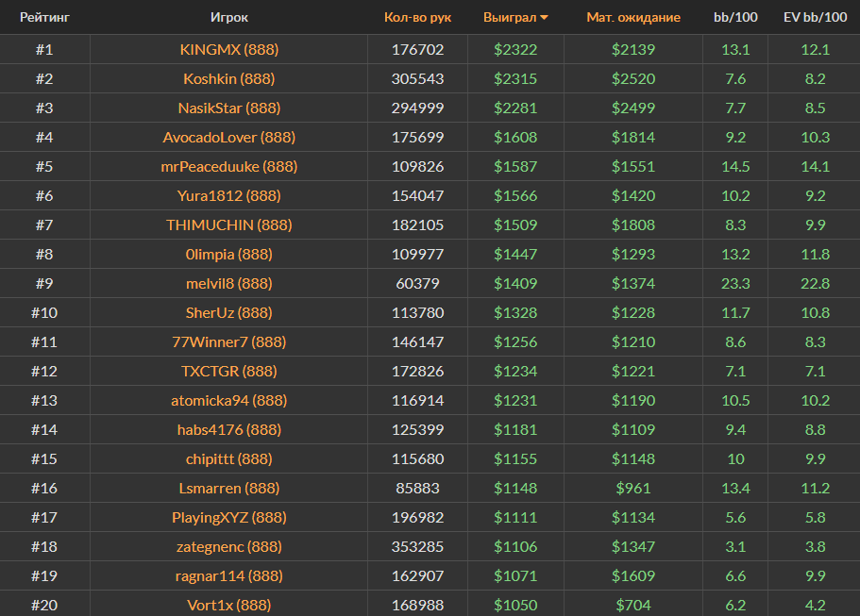Sort by the Выиграл column header
Viewport: 860px width, 616px height.
(x=509, y=17)
